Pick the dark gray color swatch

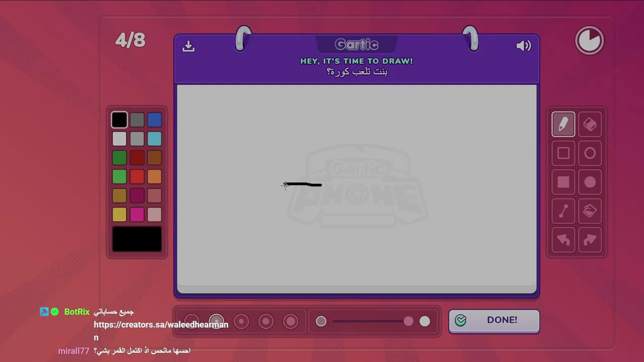pyautogui.click(x=137, y=120)
